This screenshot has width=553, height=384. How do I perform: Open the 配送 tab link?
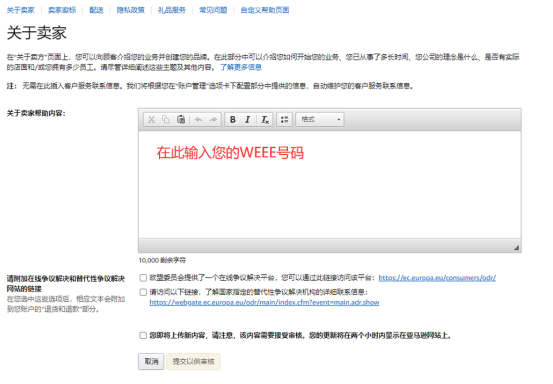click(x=96, y=10)
